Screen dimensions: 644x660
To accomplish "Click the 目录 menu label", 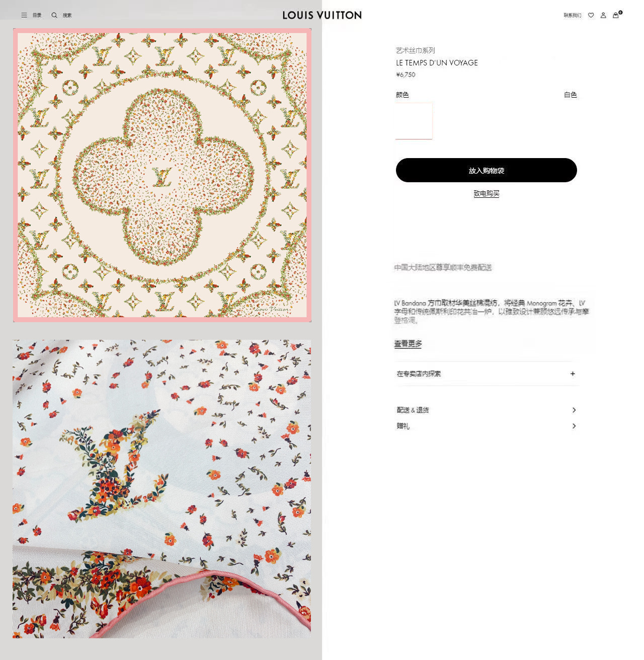I will (x=37, y=15).
